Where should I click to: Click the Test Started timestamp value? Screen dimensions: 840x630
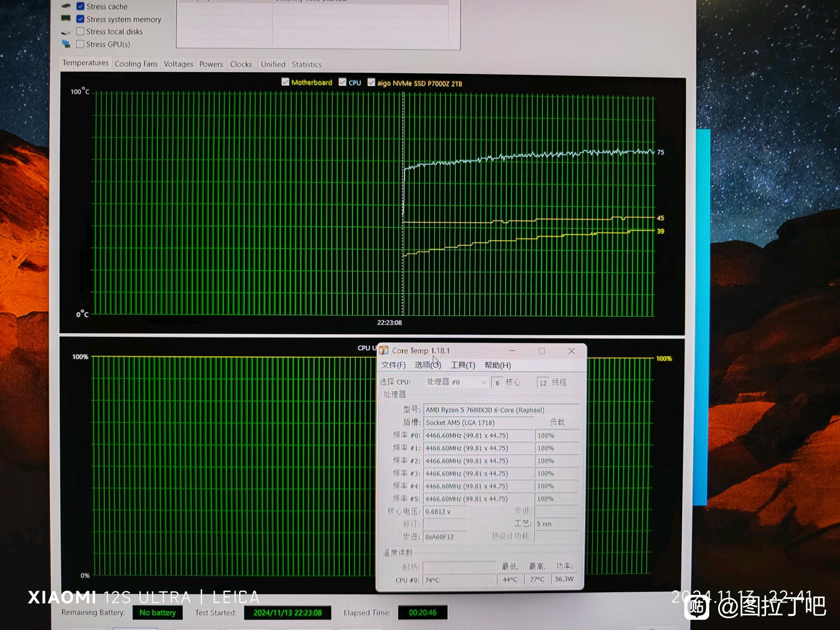[288, 613]
